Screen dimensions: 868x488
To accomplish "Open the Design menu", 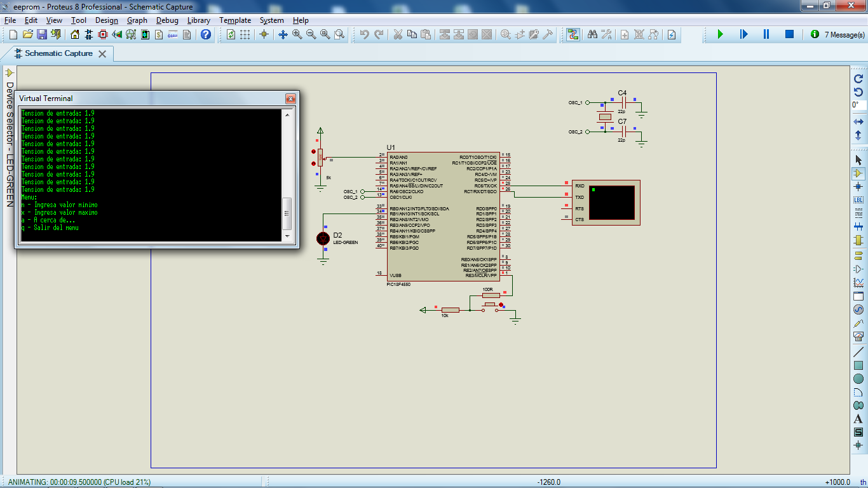I will tap(107, 20).
